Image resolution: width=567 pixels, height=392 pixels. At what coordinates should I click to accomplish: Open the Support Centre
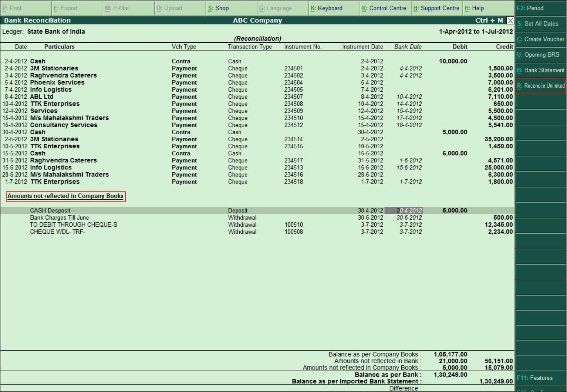(437, 8)
